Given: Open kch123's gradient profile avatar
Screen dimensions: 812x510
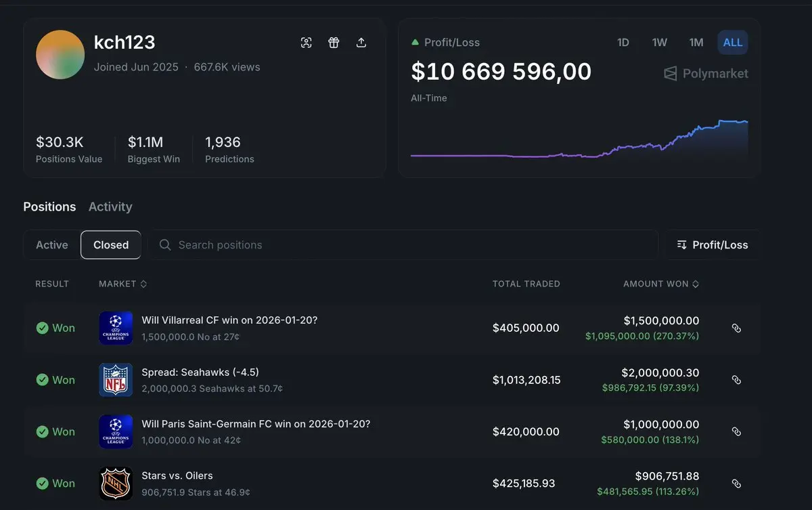Looking at the screenshot, I should 60,55.
